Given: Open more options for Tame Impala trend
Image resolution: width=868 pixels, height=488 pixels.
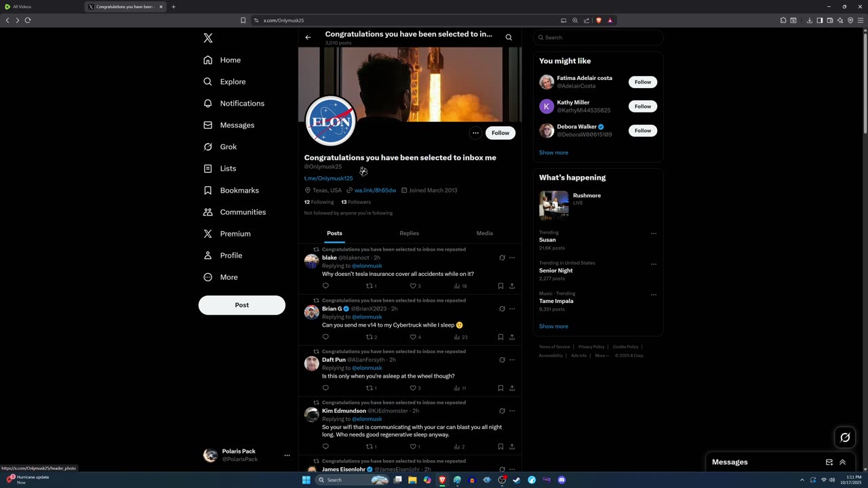Looking at the screenshot, I should coord(654,295).
